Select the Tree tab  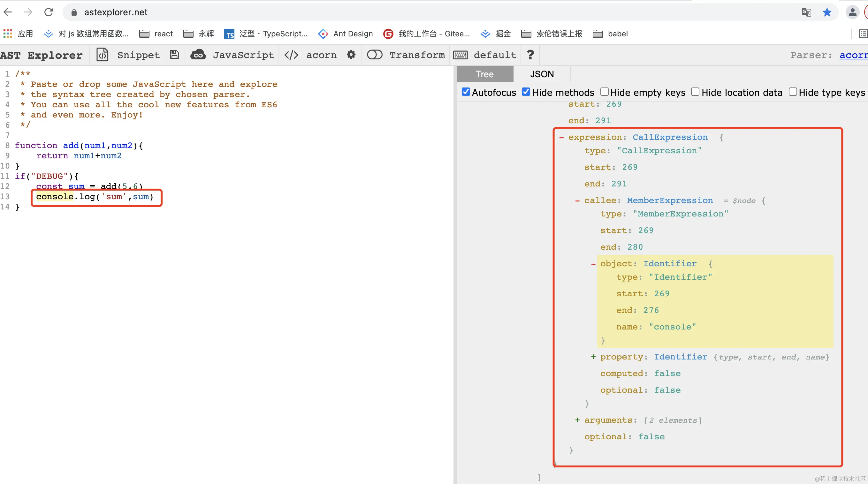pos(484,74)
